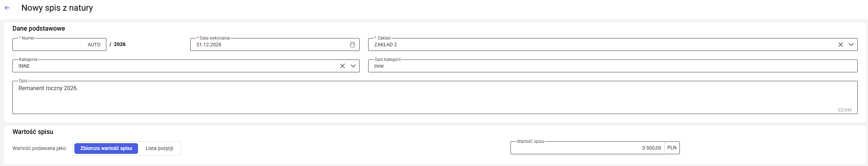
Task: Click the Nowy spis z natury title
Action: [57, 8]
